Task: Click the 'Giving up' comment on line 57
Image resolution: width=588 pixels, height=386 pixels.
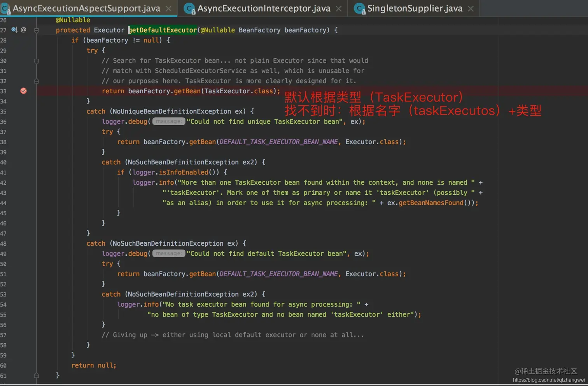Action: [x=233, y=335]
